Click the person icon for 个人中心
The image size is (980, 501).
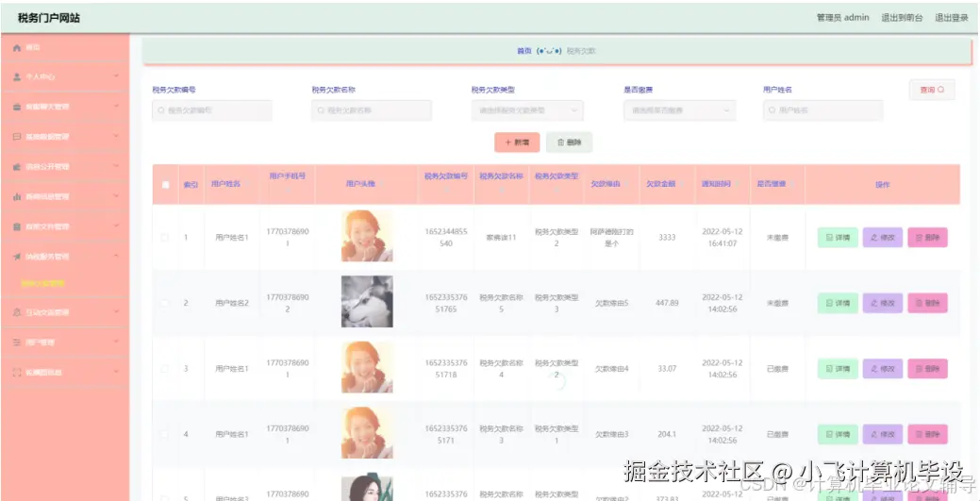coord(17,77)
